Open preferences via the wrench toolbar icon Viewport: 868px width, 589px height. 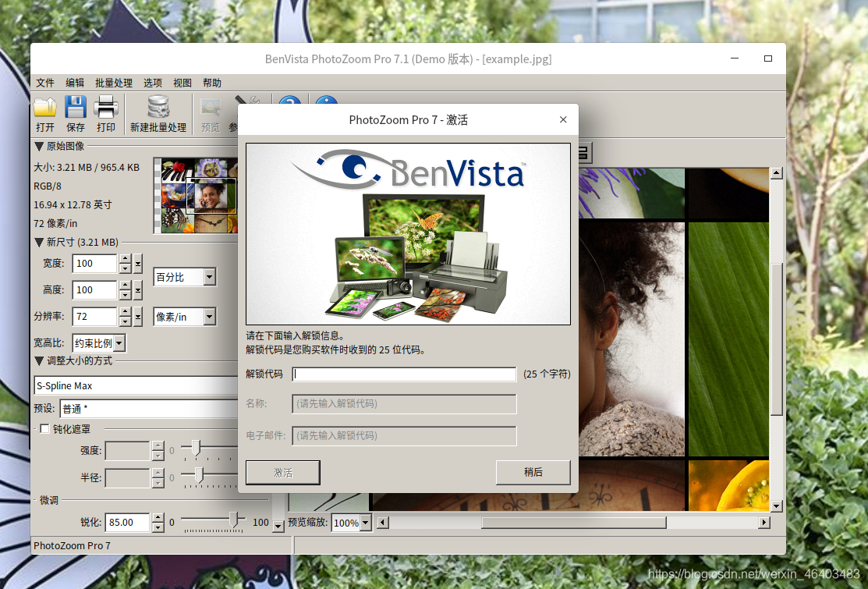pos(247,101)
